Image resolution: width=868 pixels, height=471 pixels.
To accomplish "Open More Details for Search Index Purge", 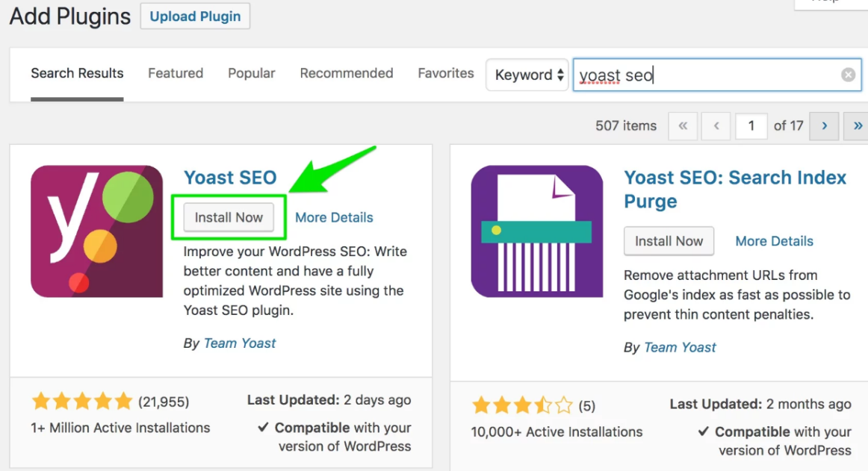I will (774, 241).
